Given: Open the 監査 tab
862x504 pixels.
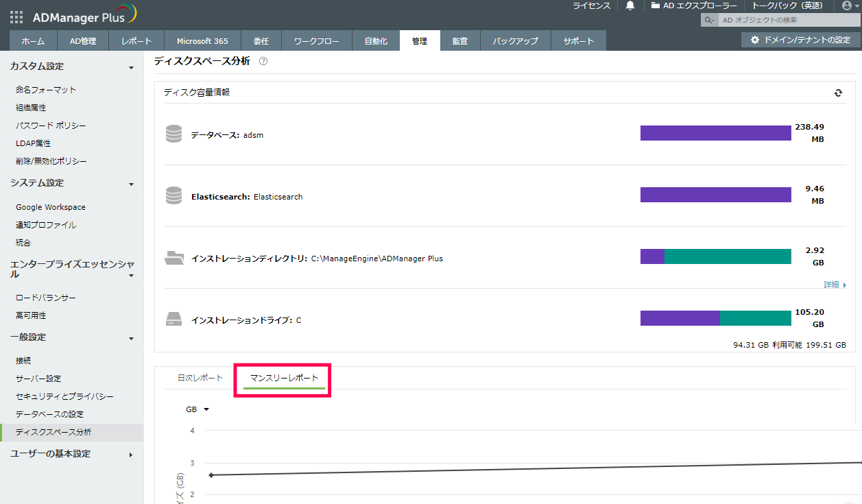Looking at the screenshot, I should pos(459,41).
